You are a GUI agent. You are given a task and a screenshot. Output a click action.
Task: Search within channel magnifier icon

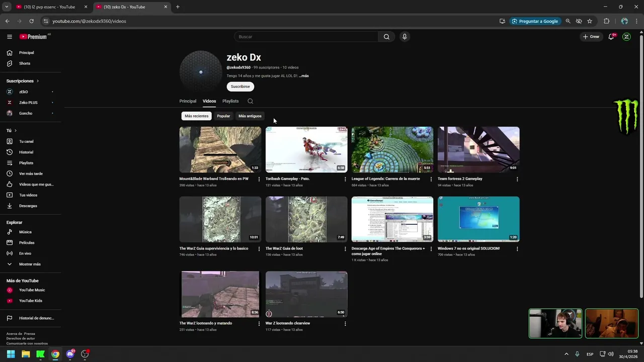(x=250, y=101)
